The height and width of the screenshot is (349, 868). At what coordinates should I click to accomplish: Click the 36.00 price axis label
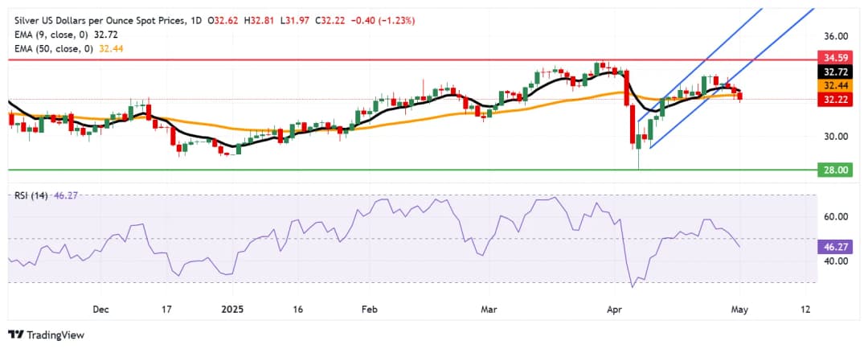click(836, 37)
